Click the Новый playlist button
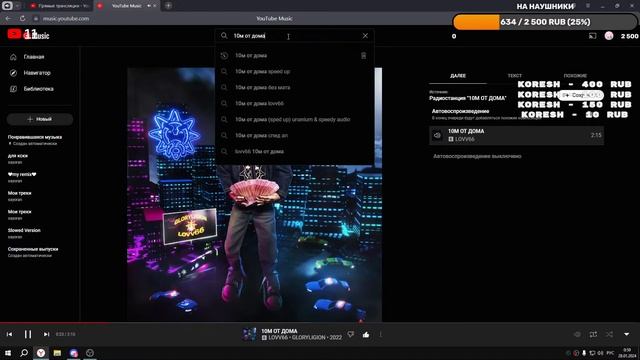 coord(40,119)
